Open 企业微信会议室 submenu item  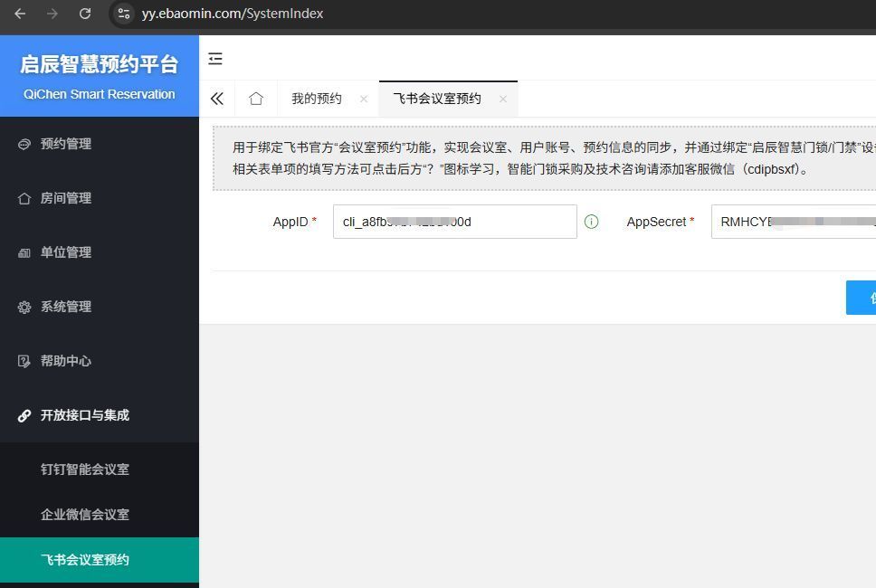(100, 515)
